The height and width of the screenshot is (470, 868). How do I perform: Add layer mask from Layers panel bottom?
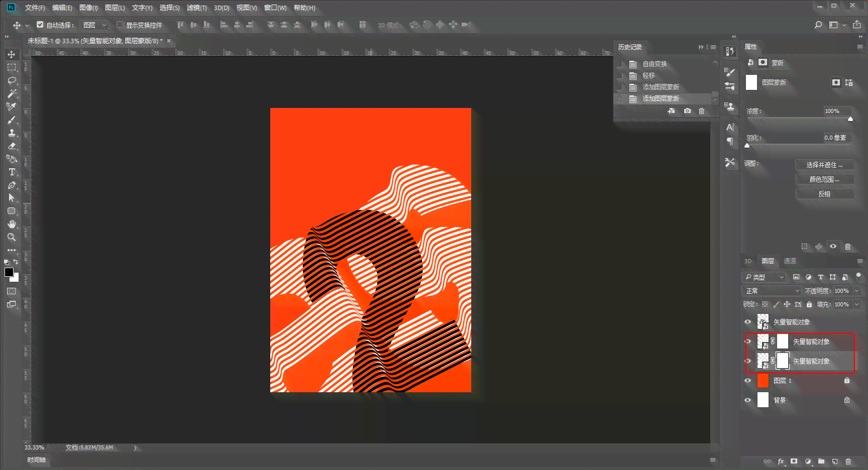point(794,461)
